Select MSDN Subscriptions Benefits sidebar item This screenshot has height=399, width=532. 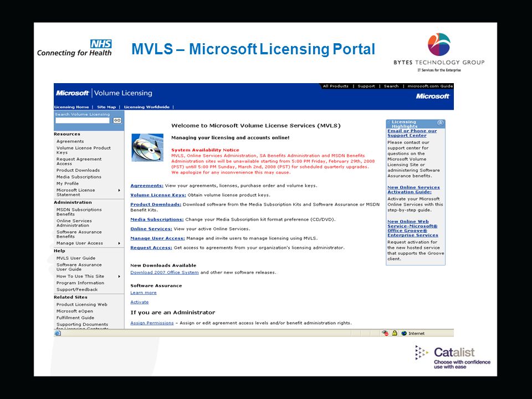(x=79, y=212)
